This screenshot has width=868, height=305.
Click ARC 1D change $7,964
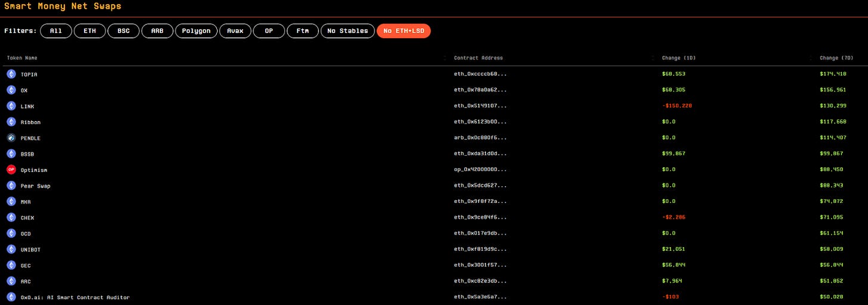click(x=672, y=281)
